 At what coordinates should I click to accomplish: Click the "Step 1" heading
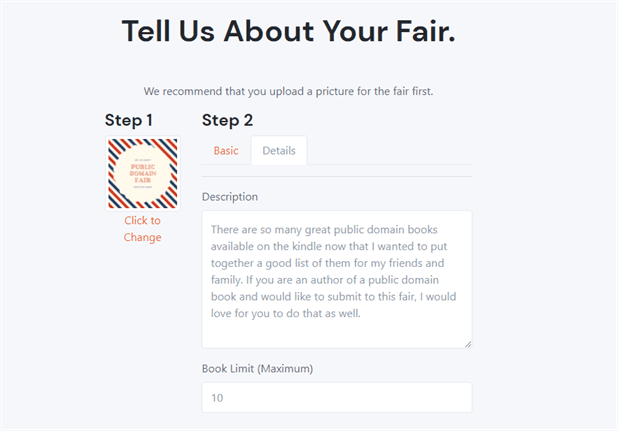point(129,120)
